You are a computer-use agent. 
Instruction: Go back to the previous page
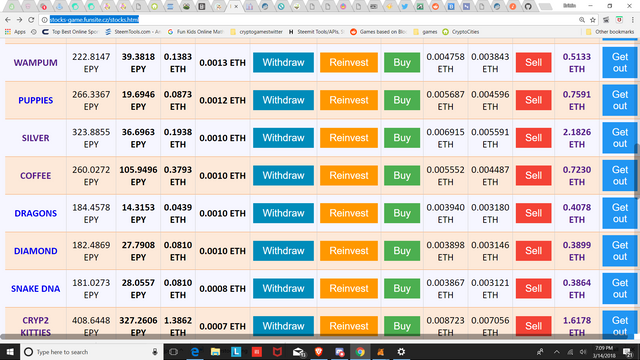pos(8,20)
